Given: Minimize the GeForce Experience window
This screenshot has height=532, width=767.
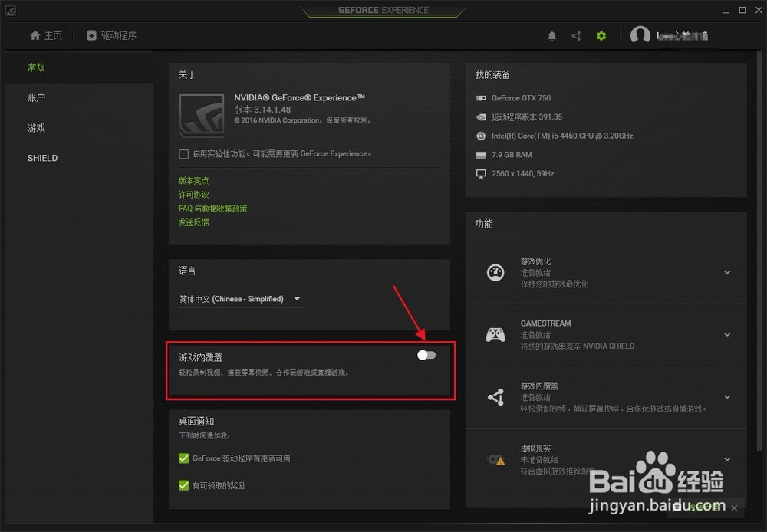Looking at the screenshot, I should coord(726,11).
